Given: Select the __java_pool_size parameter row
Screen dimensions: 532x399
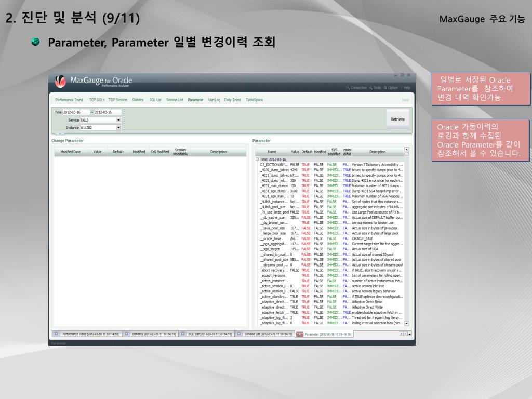Looking at the screenshot, I should coord(331,228).
